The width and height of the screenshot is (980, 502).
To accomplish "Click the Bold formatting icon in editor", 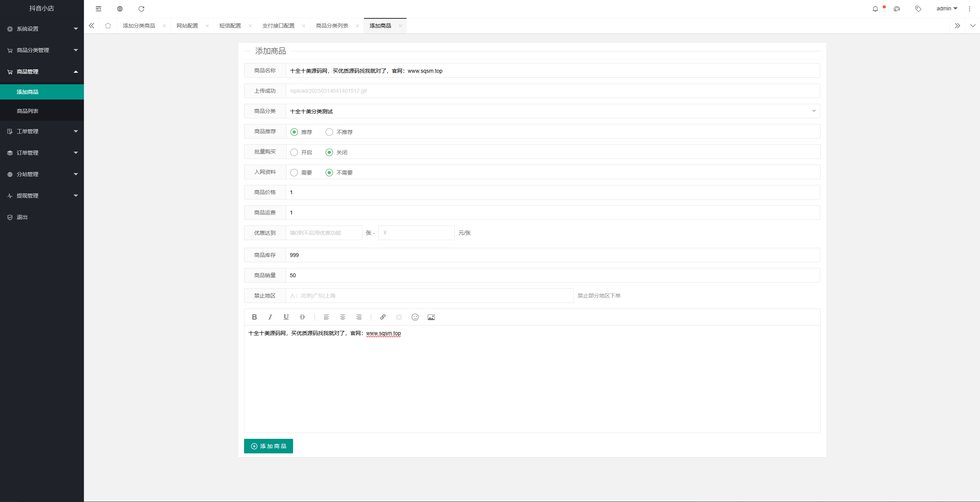I will point(254,317).
